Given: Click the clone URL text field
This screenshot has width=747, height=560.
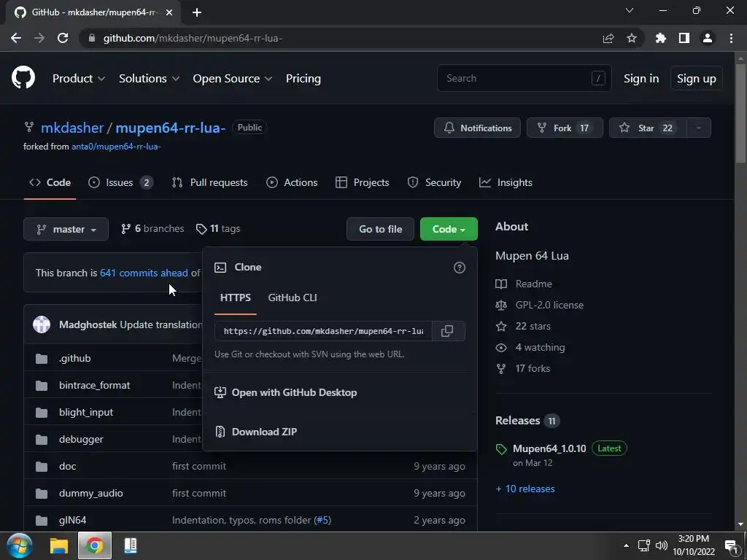Looking at the screenshot, I should coord(323,331).
